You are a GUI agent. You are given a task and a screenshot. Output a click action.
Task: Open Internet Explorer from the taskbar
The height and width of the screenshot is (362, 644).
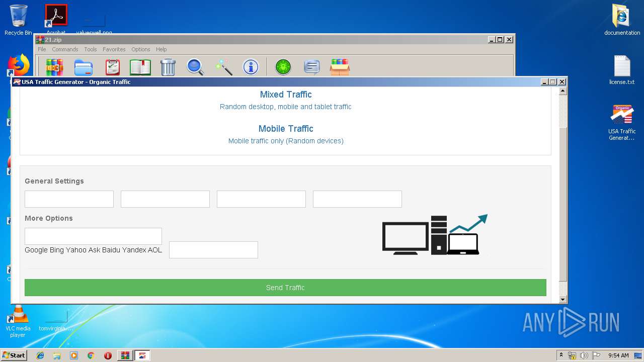click(40, 355)
